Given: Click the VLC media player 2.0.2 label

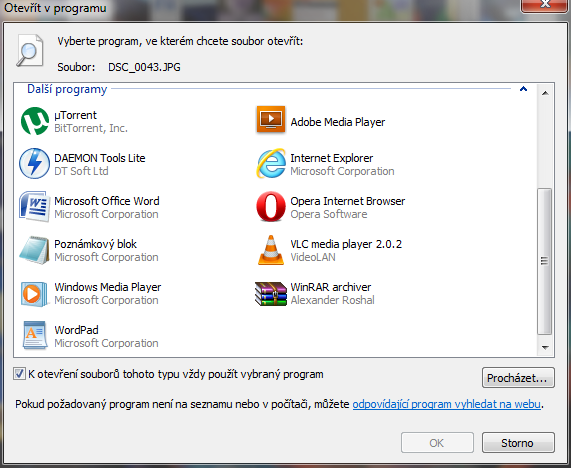Looking at the screenshot, I should click(x=346, y=244).
